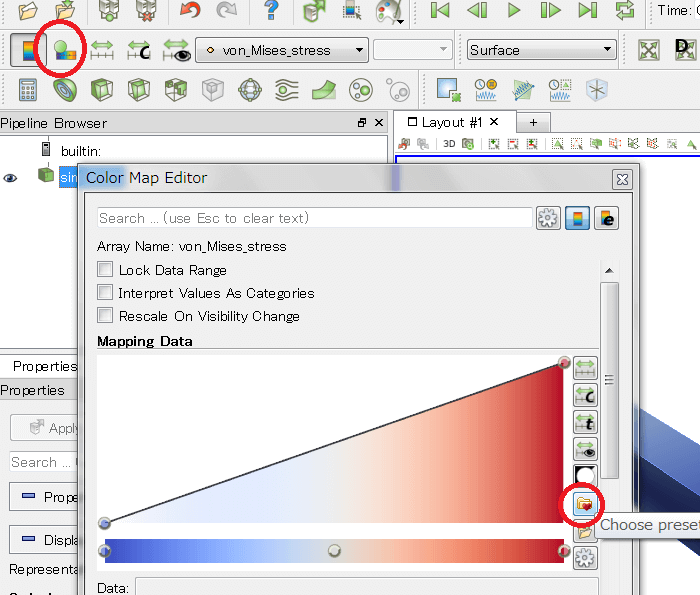700x595 pixels.
Task: Enable Lock Data Range checkbox
Action: (x=105, y=270)
